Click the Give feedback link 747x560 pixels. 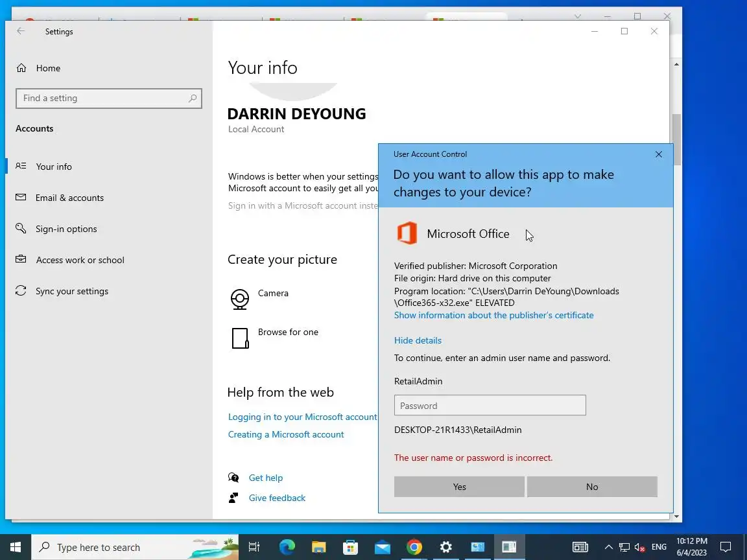pos(277,498)
